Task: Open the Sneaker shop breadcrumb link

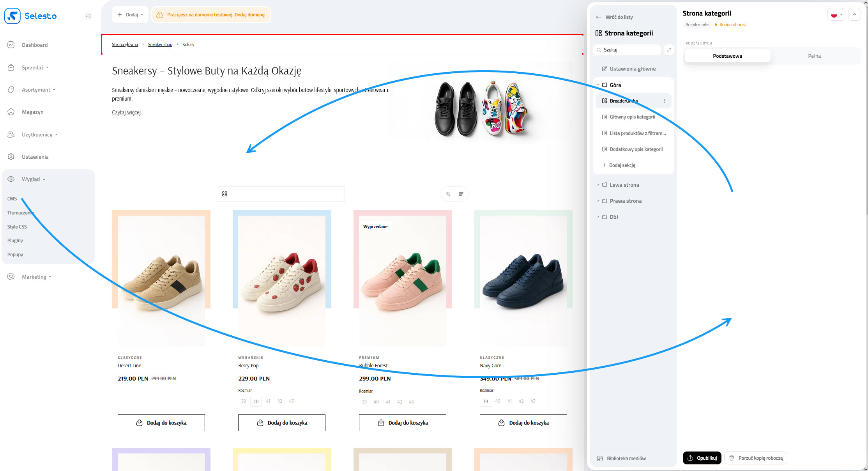Action: point(160,44)
